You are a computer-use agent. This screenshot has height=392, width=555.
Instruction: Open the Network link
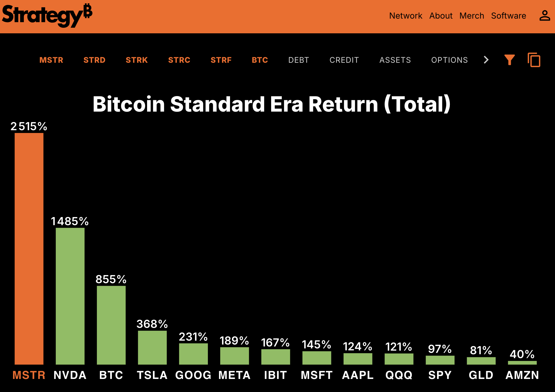coord(405,16)
